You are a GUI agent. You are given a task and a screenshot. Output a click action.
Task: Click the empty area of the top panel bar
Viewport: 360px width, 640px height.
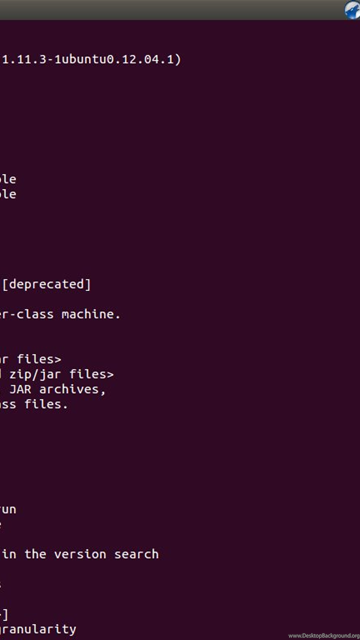click(x=171, y=9)
